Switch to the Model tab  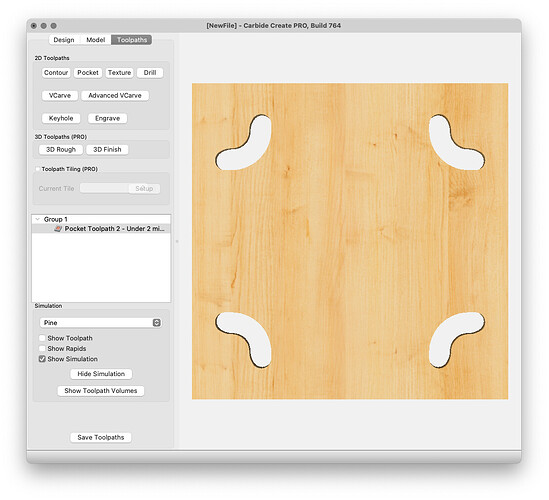pos(96,40)
